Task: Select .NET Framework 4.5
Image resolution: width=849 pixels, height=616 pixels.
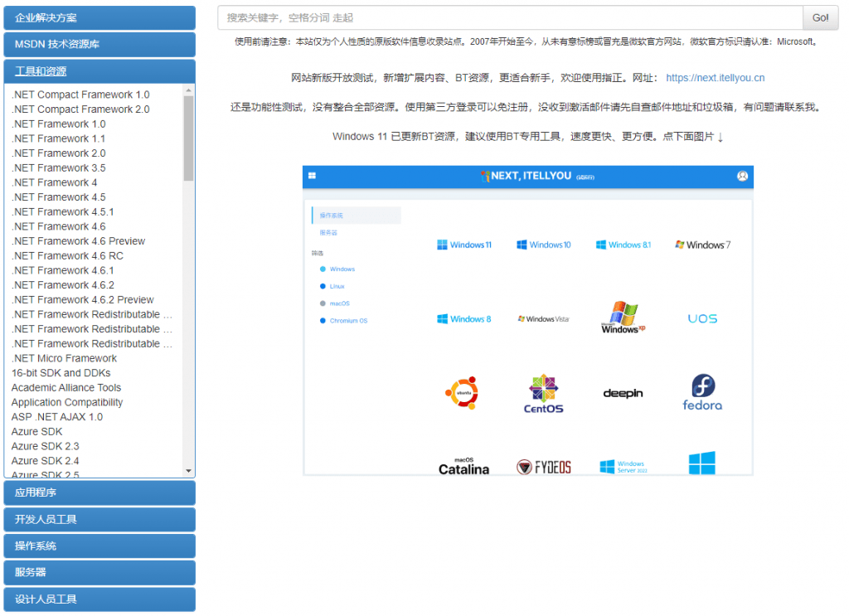Action: [x=59, y=197]
